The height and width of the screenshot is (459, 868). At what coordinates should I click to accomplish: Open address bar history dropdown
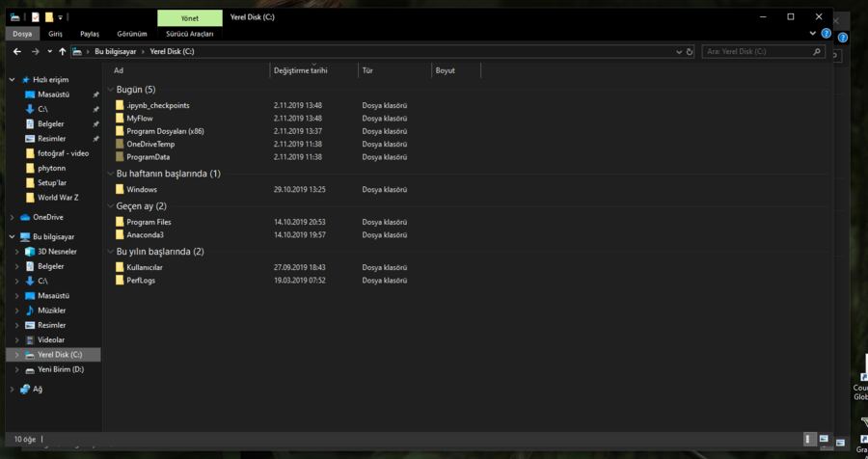[679, 51]
